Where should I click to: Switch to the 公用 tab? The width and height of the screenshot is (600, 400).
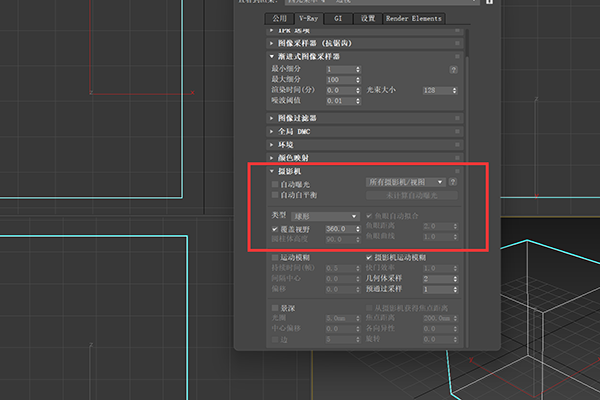(x=276, y=18)
